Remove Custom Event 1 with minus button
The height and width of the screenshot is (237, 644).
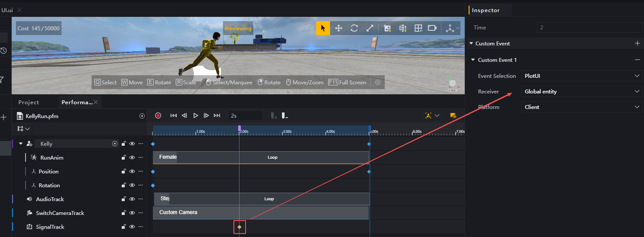pyautogui.click(x=637, y=60)
